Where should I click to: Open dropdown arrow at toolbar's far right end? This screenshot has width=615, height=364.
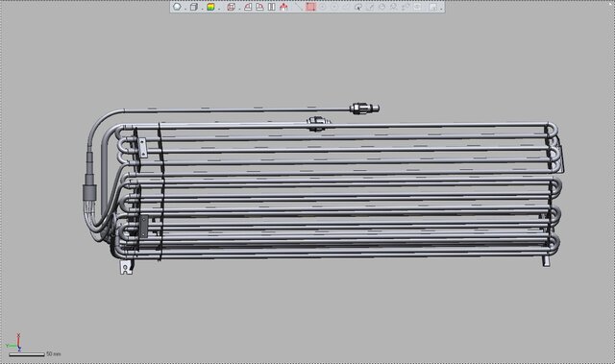click(441, 9)
